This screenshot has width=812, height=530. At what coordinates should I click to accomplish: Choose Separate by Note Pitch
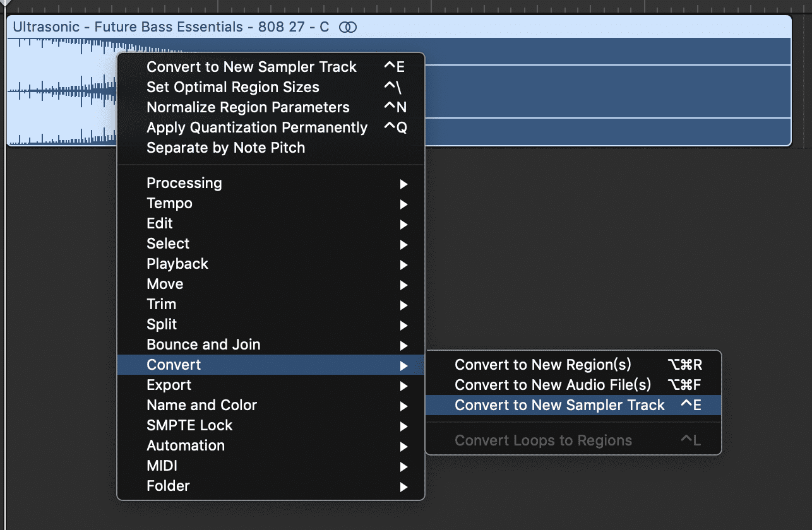[225, 148]
